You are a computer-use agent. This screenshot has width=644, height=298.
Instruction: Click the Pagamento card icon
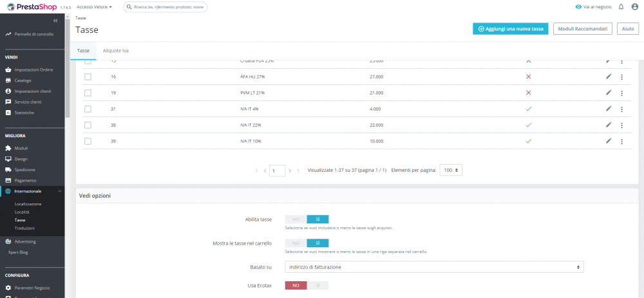pos(8,180)
